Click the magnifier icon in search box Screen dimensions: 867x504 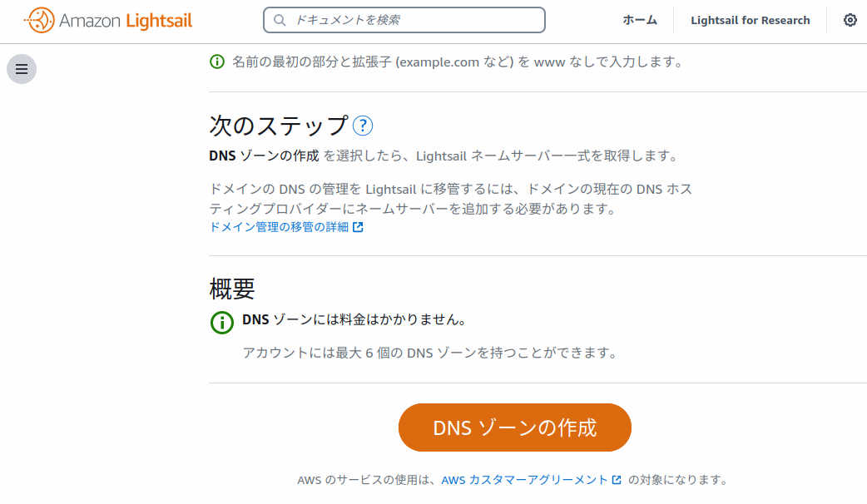pyautogui.click(x=280, y=20)
